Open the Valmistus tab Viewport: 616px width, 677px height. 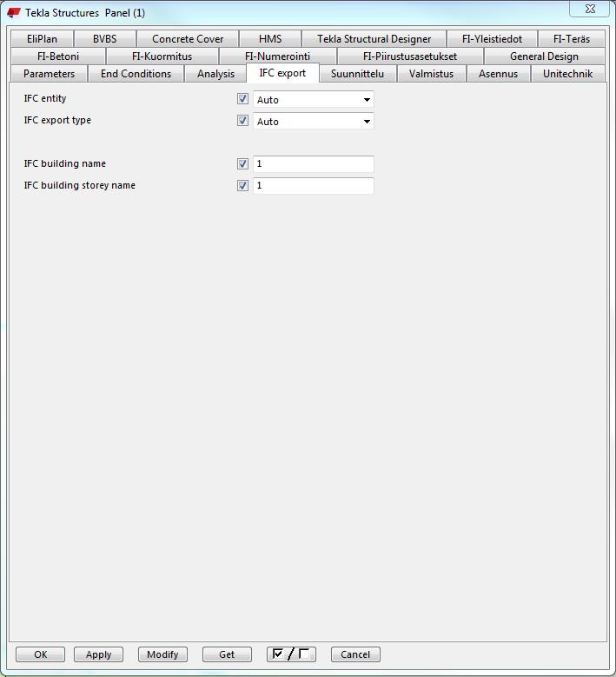[x=431, y=73]
